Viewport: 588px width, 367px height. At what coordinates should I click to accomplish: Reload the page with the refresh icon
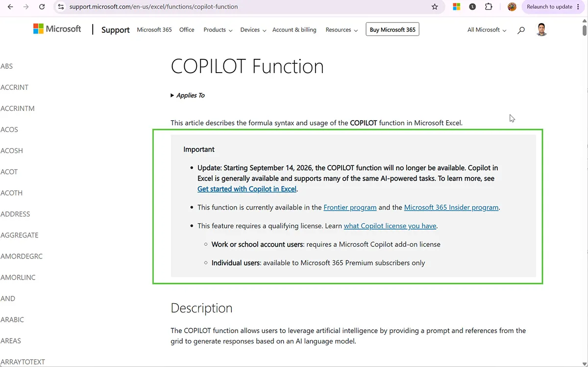pyautogui.click(x=42, y=7)
